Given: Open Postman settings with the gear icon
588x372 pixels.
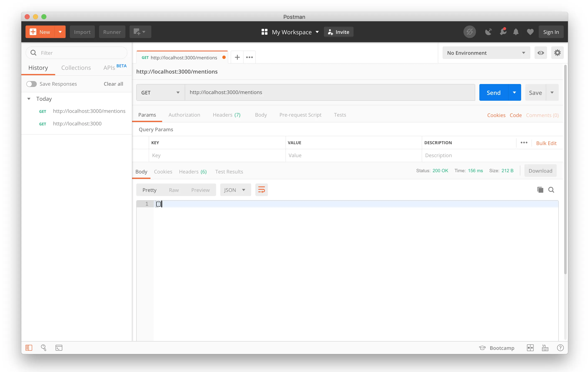Looking at the screenshot, I should [557, 53].
